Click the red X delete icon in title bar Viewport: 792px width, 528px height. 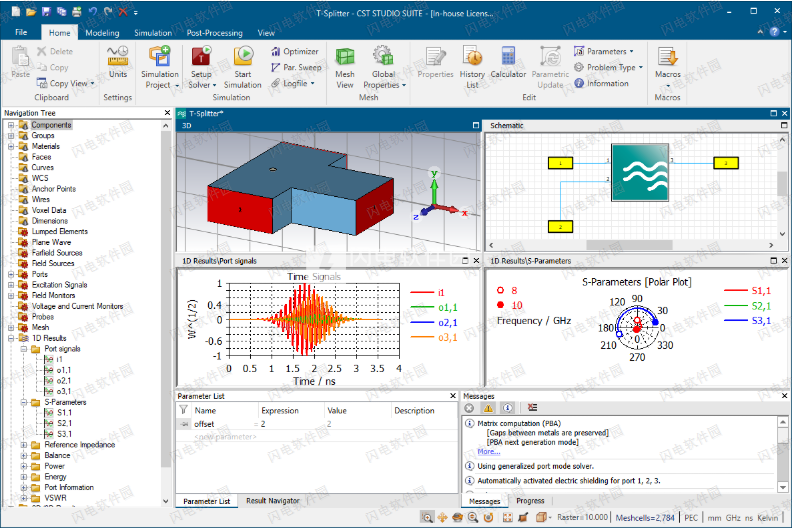pyautogui.click(x=123, y=11)
